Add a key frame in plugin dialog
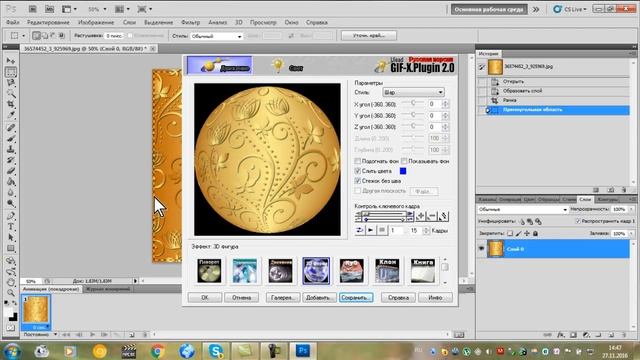Viewport: 640px width, 360px height. 420,216
